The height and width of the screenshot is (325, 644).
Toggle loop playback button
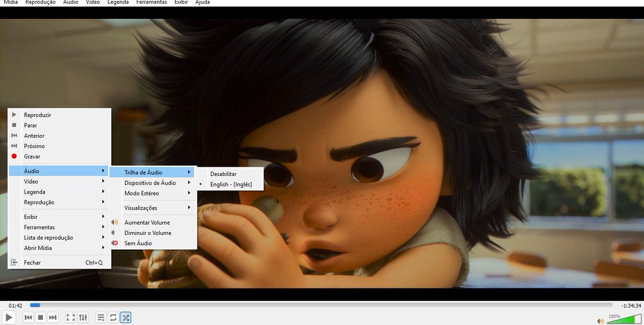tap(113, 317)
